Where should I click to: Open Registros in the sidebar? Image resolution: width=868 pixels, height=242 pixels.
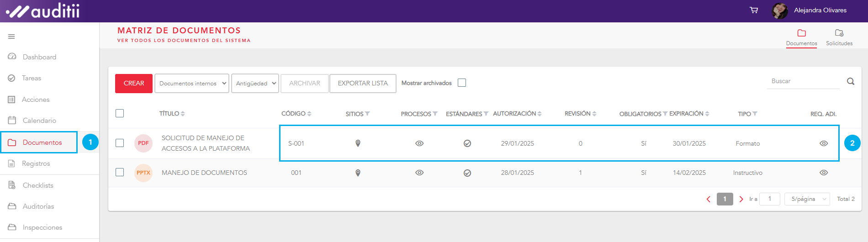click(x=36, y=163)
